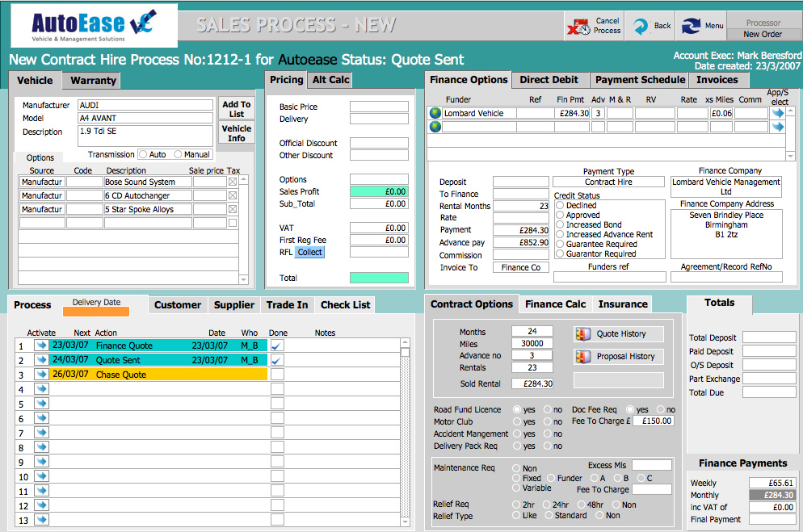The height and width of the screenshot is (532, 803).
Task: Click the Basic Price input field
Action: pos(378,107)
